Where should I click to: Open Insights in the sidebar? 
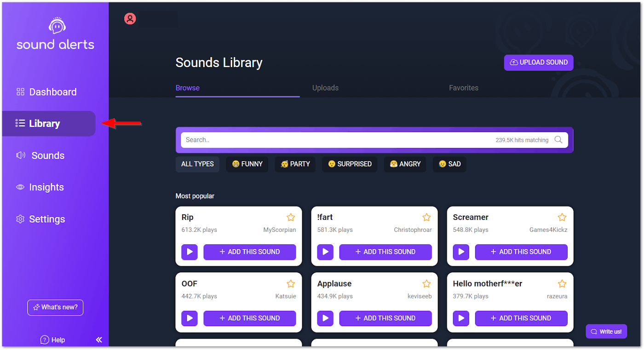tap(40, 187)
